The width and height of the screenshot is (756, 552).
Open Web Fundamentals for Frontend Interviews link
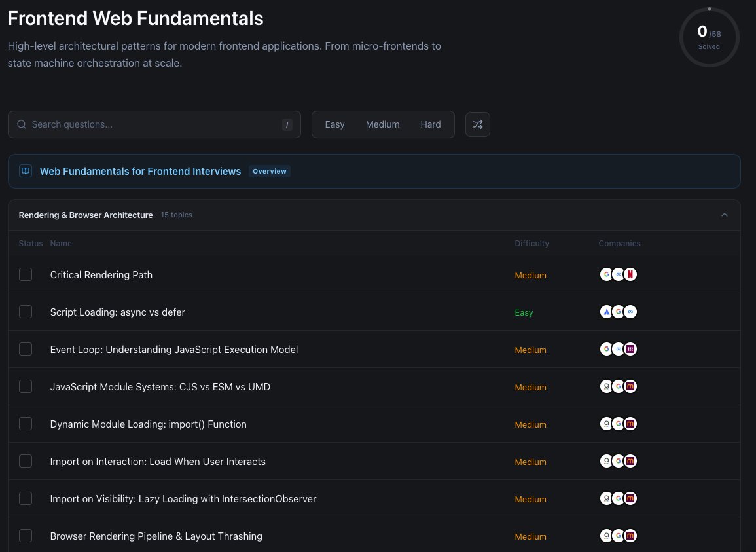pyautogui.click(x=140, y=172)
